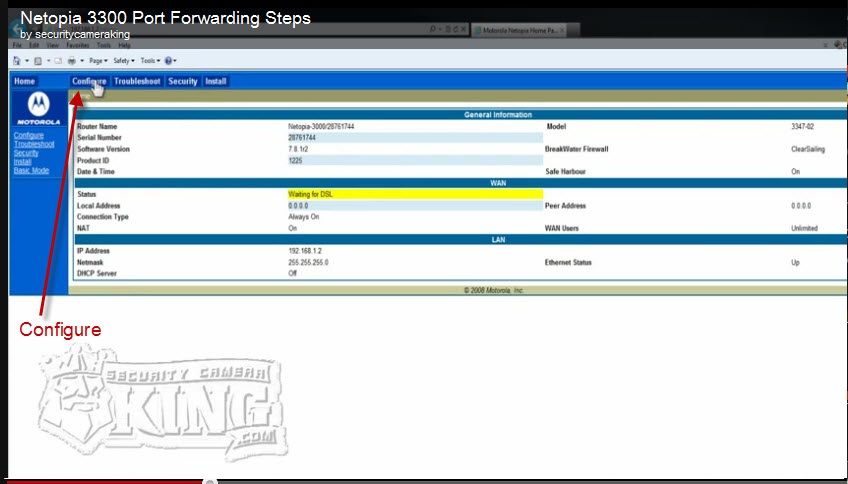The height and width of the screenshot is (484, 848).
Task: Click the Security link in left sidebar
Action: [x=26, y=153]
